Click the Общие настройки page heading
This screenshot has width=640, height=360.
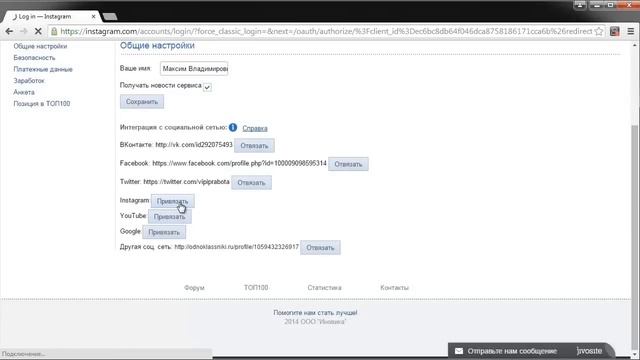tap(157, 45)
